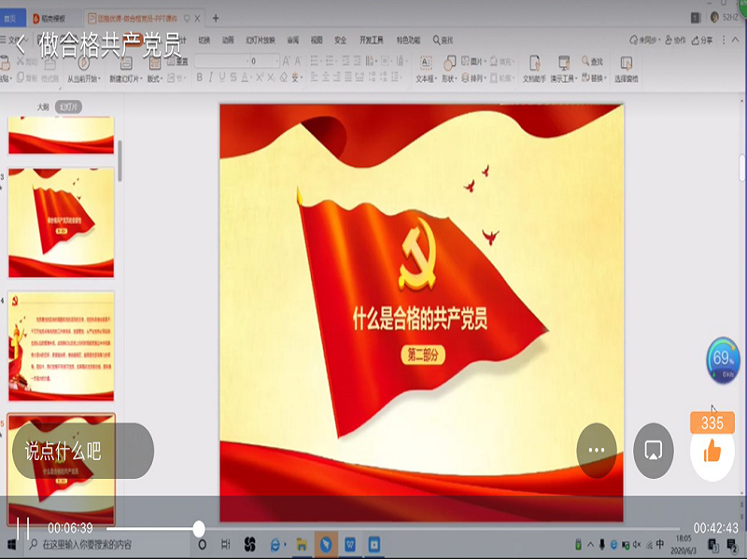Toggle Italic formatting
The width and height of the screenshot is (747, 560).
211,77
